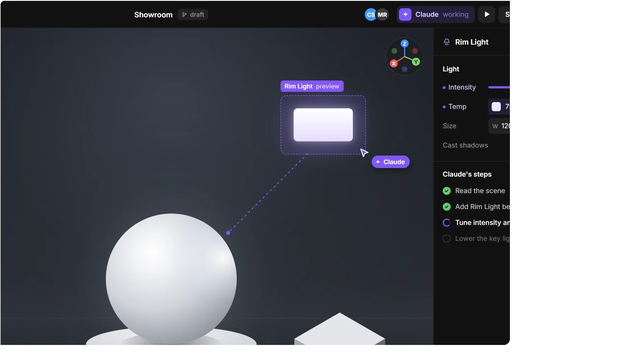The height and width of the screenshot is (364, 626).
Task: Click the Temp property label
Action: (x=457, y=107)
